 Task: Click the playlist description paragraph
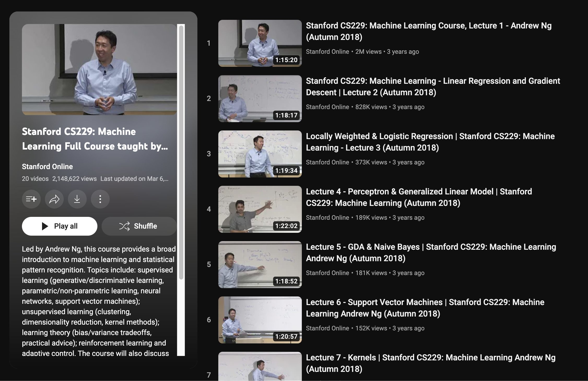pyautogui.click(x=99, y=301)
